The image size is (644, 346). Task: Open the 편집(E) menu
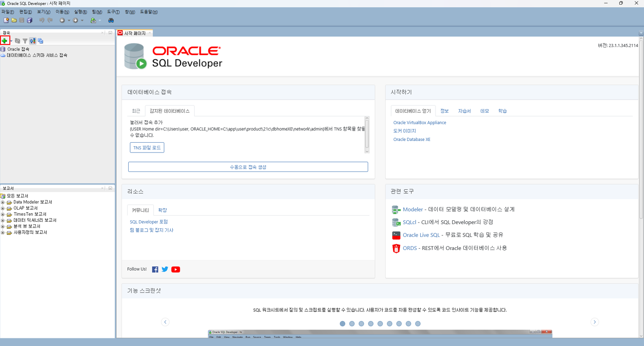point(26,12)
